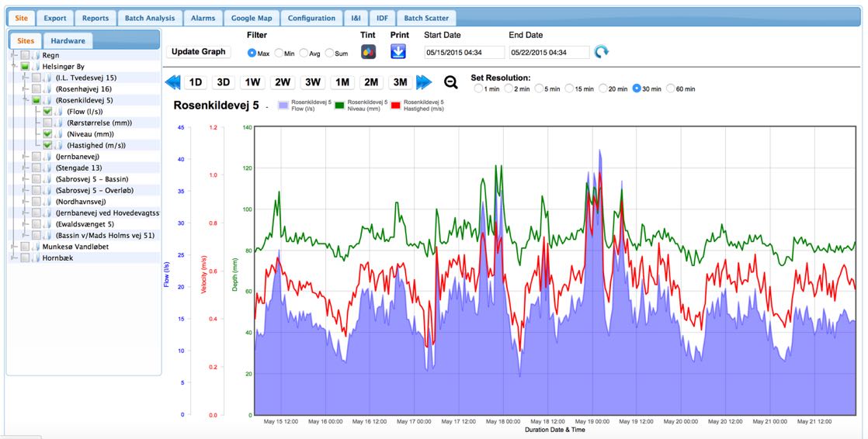Expand the (Rosenhøjvej 16) node
Screen dimensions: 868x439
click(x=25, y=89)
